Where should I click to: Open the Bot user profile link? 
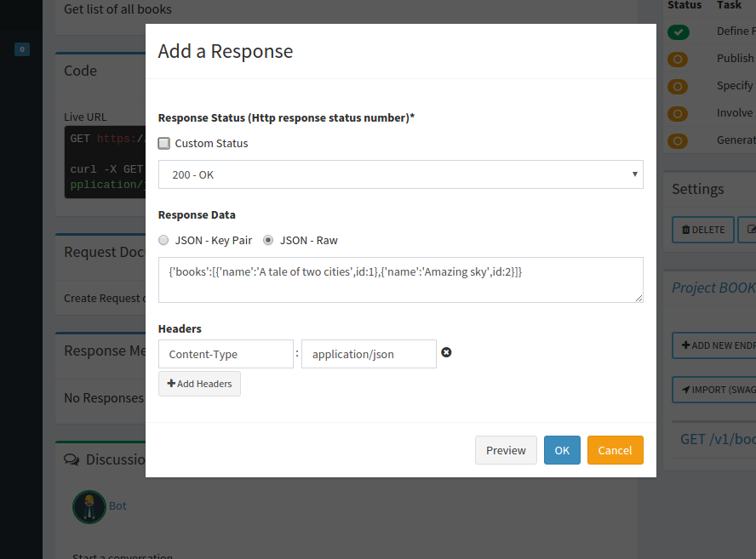point(117,505)
